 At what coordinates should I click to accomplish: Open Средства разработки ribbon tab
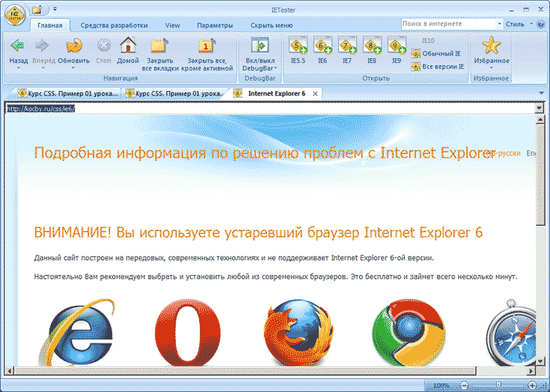(x=114, y=25)
